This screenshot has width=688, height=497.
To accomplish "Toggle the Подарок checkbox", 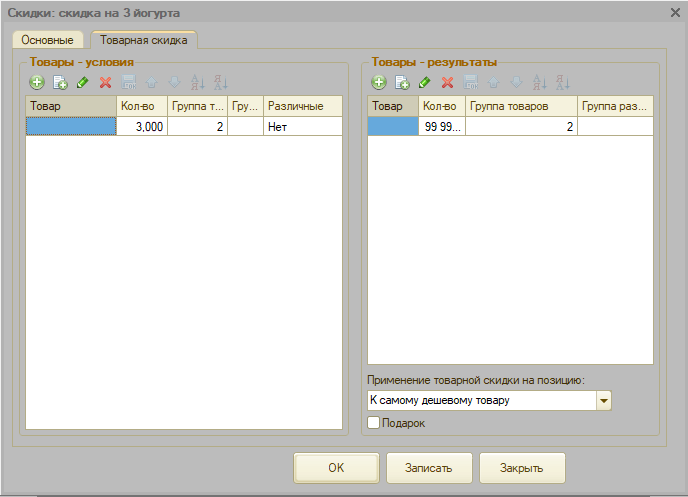I will [374, 423].
